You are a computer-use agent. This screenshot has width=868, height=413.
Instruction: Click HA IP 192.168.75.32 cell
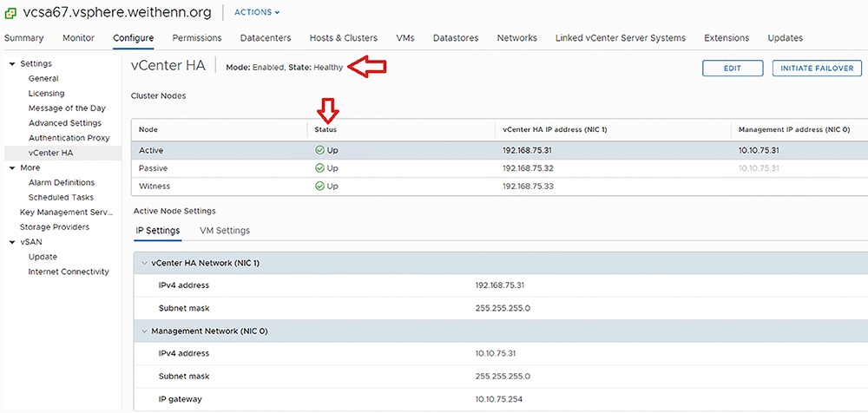point(528,168)
